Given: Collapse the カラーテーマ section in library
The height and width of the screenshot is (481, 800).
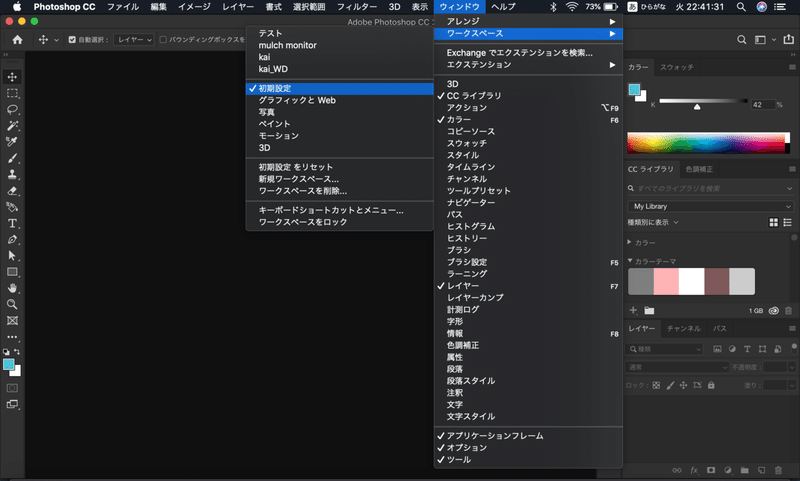Looking at the screenshot, I should pyautogui.click(x=630, y=261).
